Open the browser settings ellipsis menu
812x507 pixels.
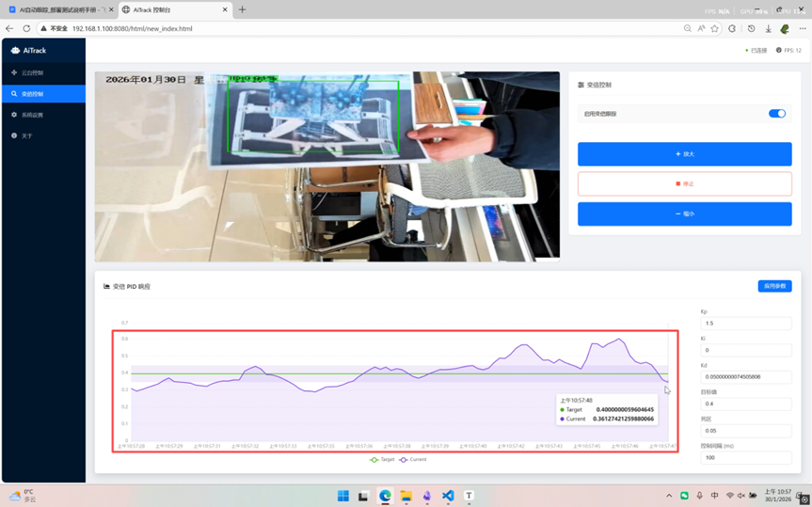[802, 29]
